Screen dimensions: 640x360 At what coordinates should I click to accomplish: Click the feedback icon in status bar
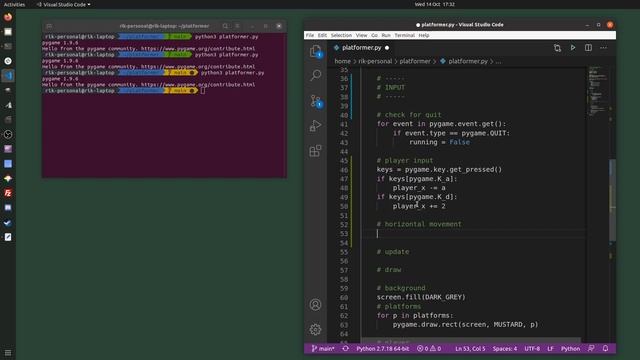[591, 349]
